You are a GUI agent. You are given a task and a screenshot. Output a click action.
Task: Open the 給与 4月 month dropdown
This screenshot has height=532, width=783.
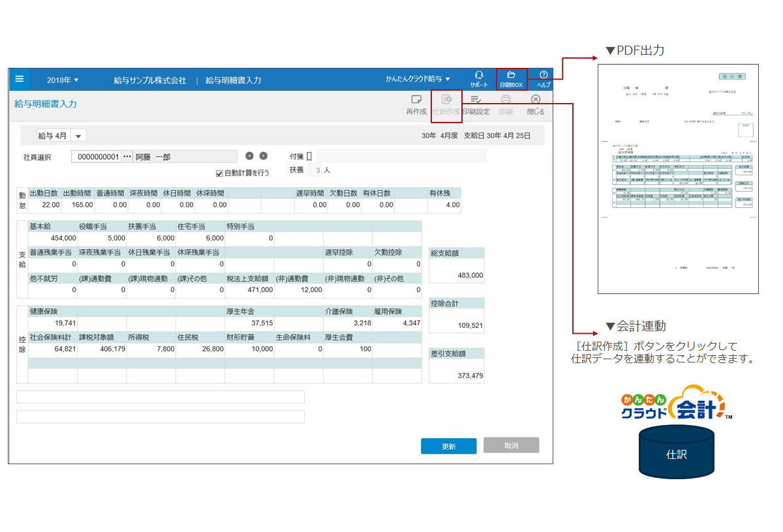[x=78, y=136]
